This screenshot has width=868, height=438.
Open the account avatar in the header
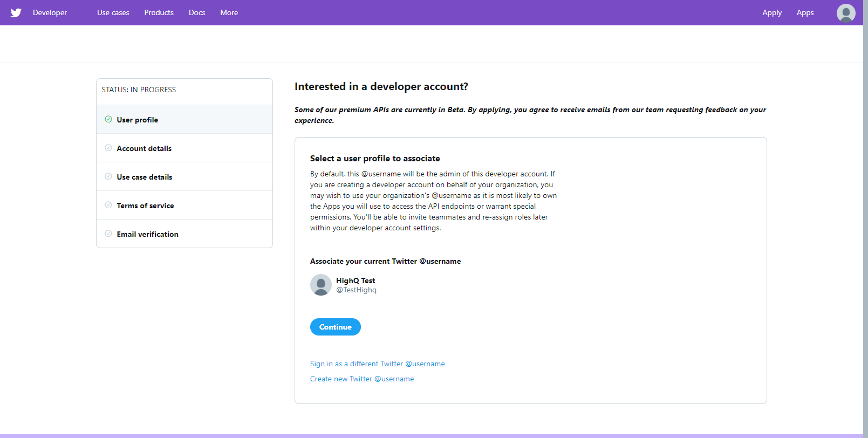845,12
